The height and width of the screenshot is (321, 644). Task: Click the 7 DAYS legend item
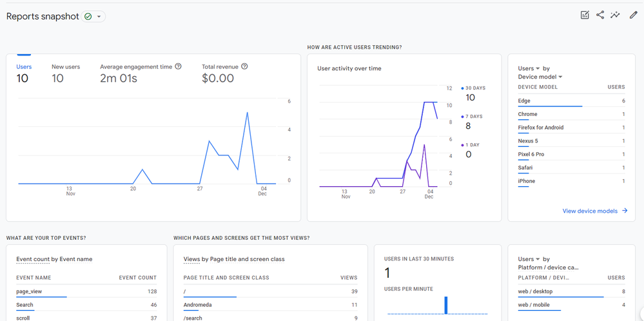coord(473,117)
